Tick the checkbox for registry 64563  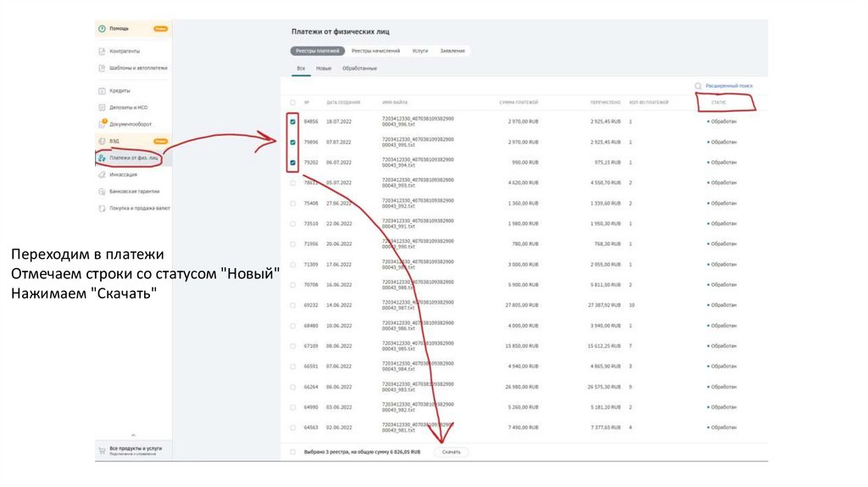(292, 428)
